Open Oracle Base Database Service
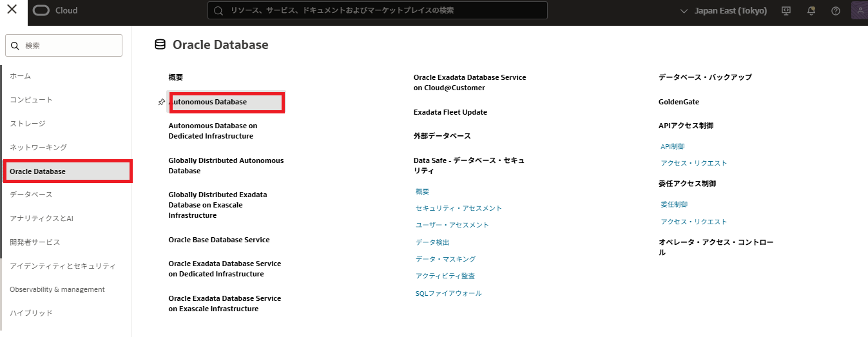This screenshot has width=868, height=337. tap(219, 240)
